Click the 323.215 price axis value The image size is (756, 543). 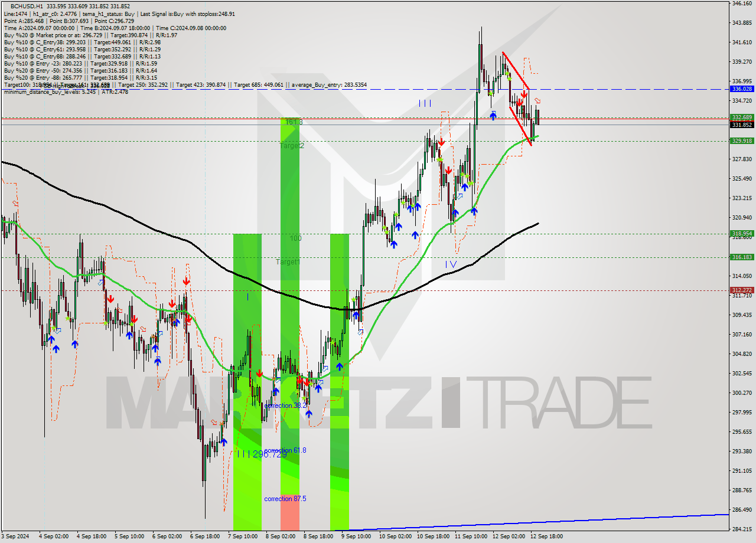pos(742,198)
